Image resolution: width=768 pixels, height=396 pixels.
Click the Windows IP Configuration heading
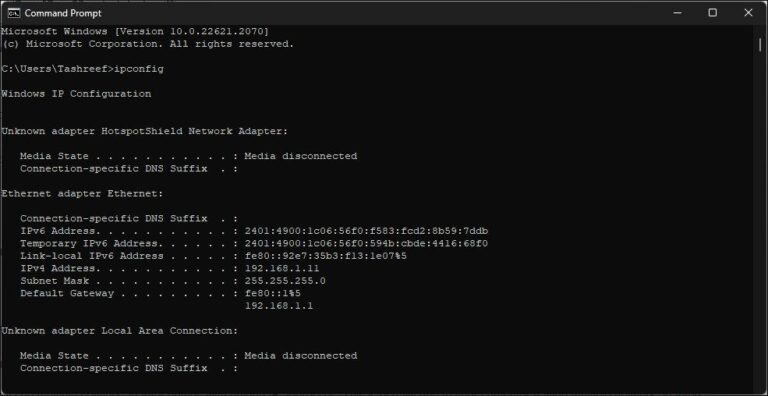76,94
